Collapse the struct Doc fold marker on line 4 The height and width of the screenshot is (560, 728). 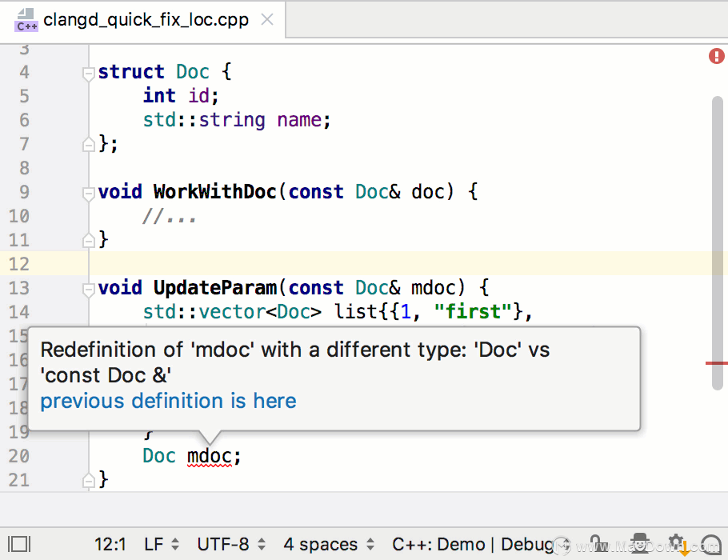[x=88, y=74]
